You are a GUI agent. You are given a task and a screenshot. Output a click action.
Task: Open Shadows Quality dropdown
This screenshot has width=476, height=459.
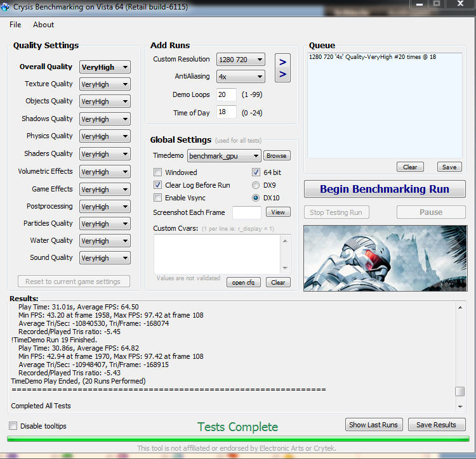point(105,119)
